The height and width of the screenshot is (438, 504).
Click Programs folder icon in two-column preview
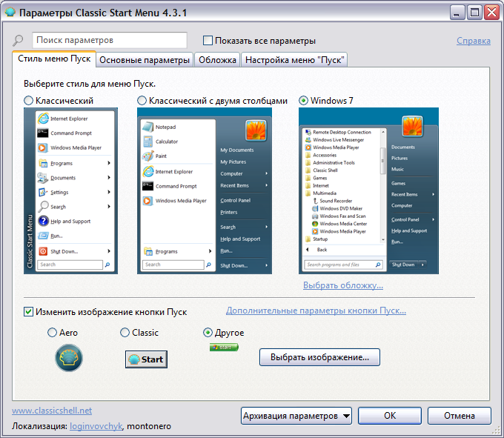148,251
